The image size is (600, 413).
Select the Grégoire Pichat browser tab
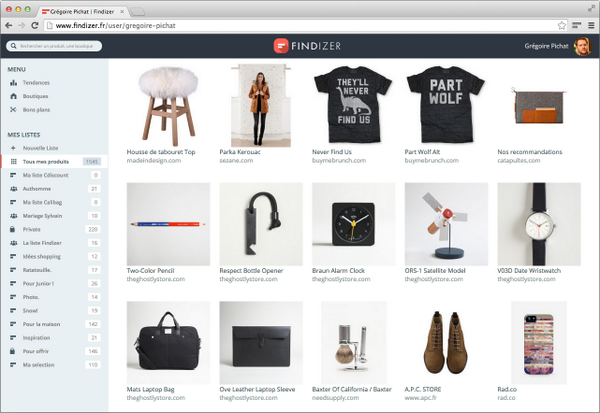coord(82,11)
